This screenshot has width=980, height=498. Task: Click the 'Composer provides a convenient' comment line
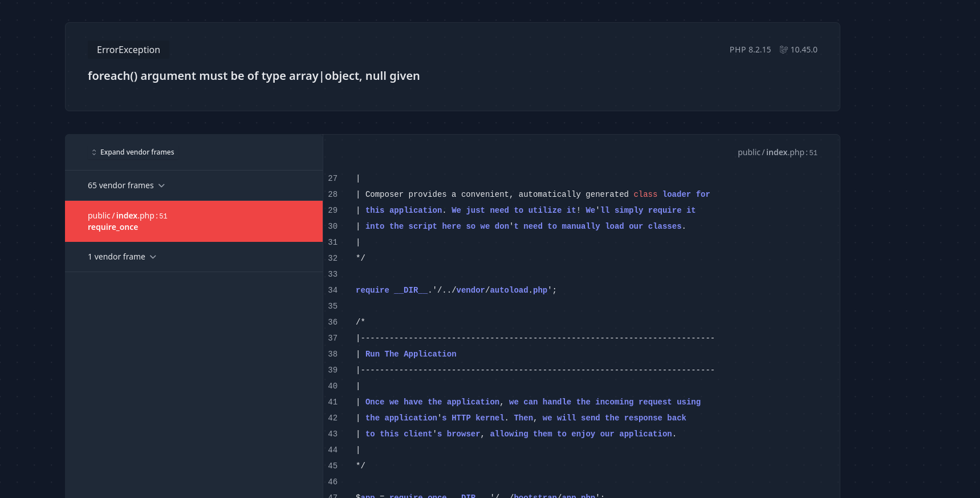(533, 195)
